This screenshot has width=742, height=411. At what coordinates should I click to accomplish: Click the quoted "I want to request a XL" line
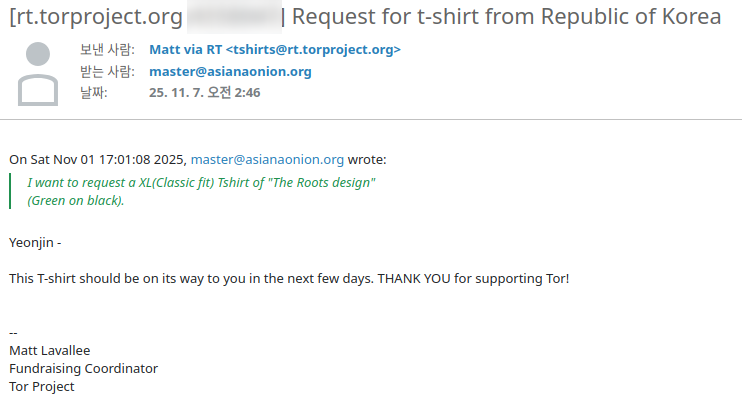pos(201,183)
